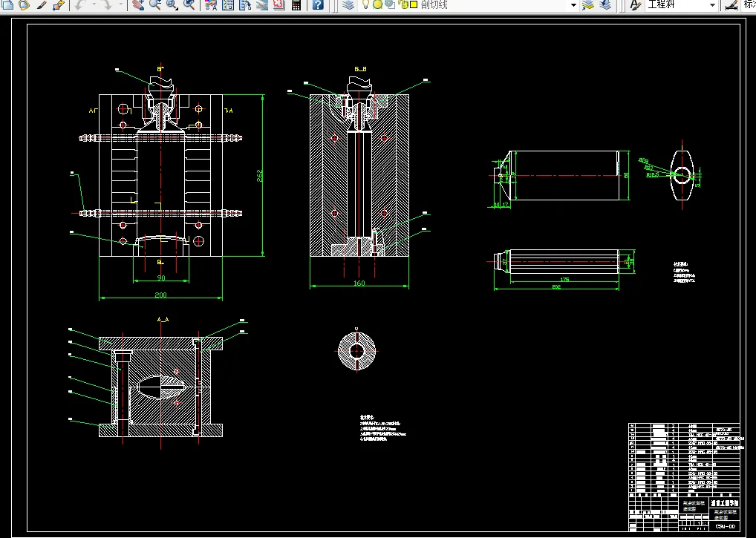Open the 剖切线 layer dropdown list
756x538 pixels.
click(x=574, y=4)
